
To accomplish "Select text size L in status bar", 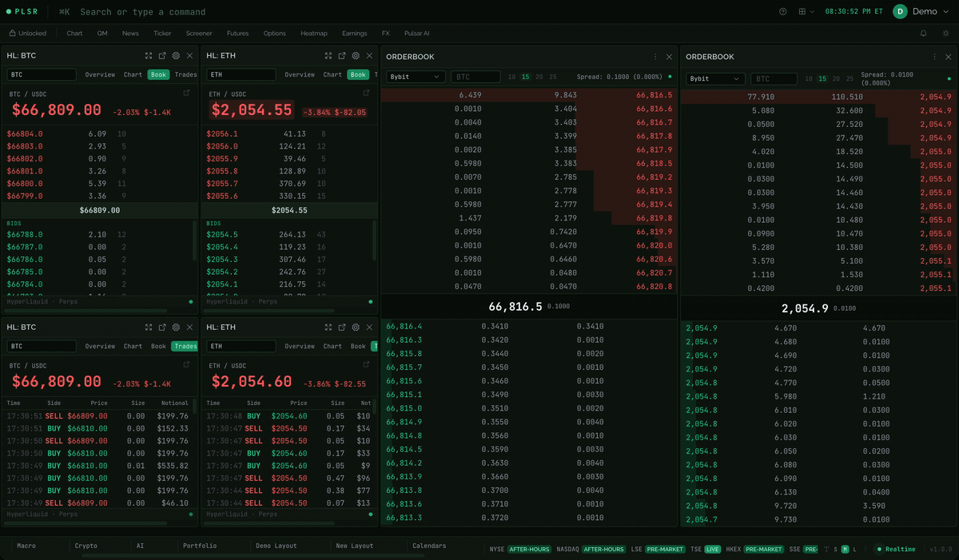I will click(x=855, y=550).
